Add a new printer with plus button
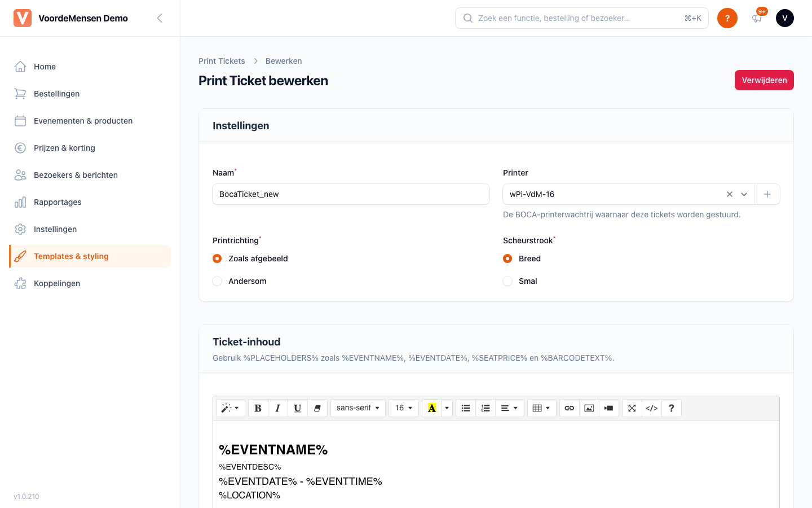This screenshot has width=812, height=508. (767, 194)
